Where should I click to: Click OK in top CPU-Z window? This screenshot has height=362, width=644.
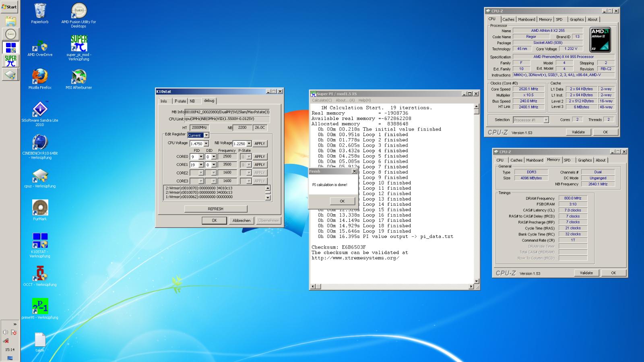[605, 132]
